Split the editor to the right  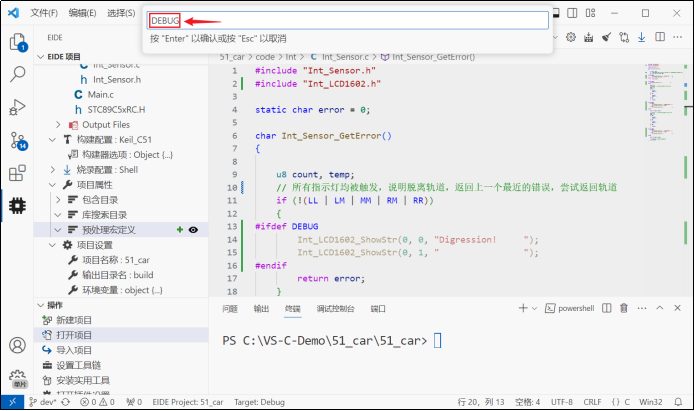(x=660, y=37)
